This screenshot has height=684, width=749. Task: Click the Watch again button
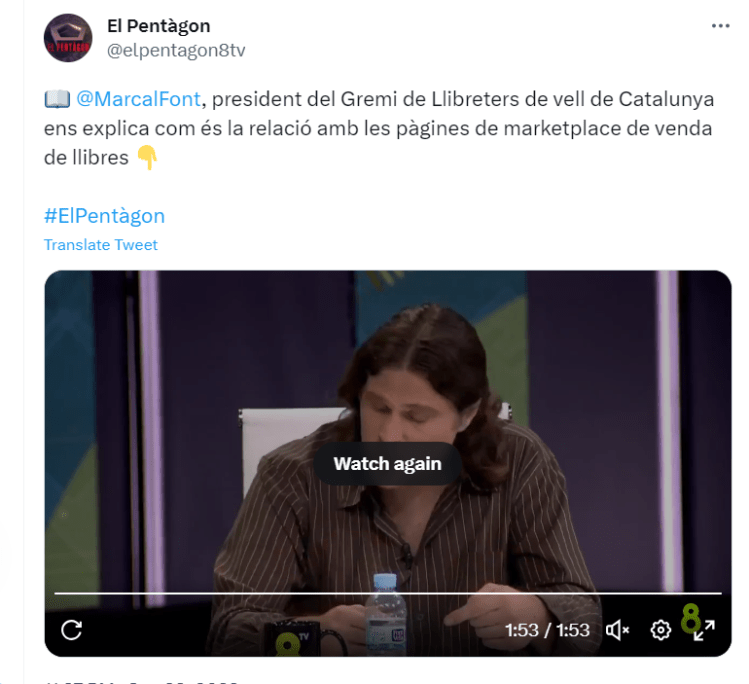click(x=387, y=464)
